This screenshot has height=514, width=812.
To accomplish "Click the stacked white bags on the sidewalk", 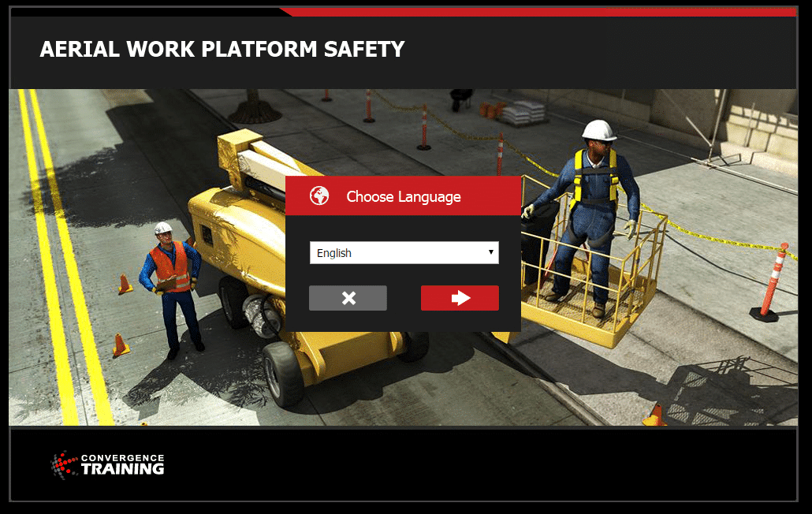I will 525,112.
